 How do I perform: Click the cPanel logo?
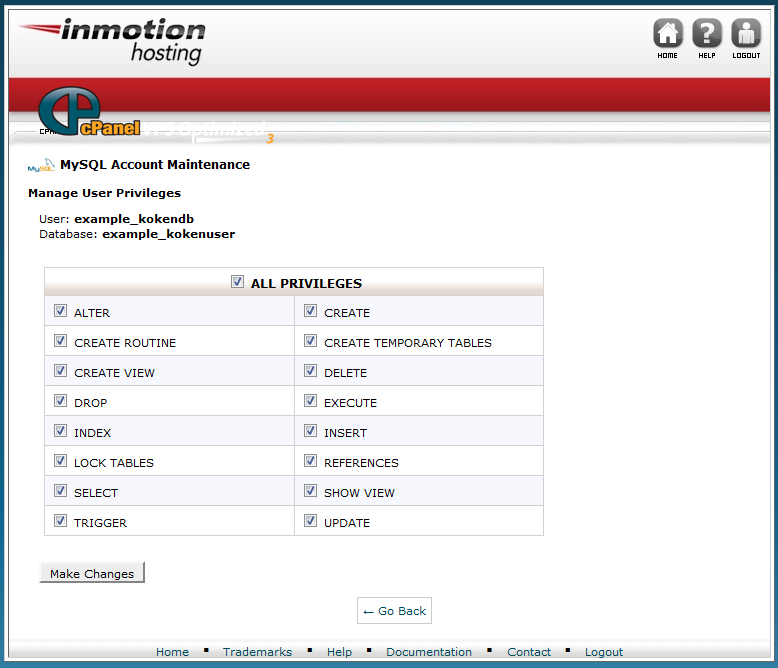point(89,112)
